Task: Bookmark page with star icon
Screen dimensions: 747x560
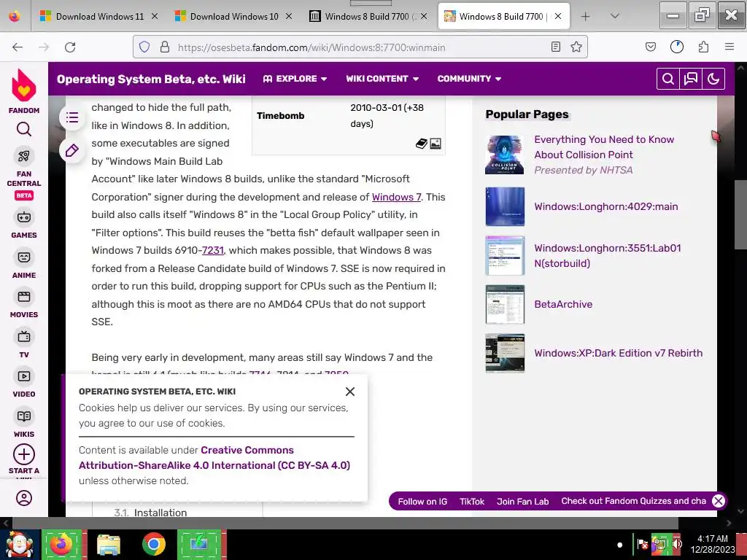Action: click(x=576, y=47)
